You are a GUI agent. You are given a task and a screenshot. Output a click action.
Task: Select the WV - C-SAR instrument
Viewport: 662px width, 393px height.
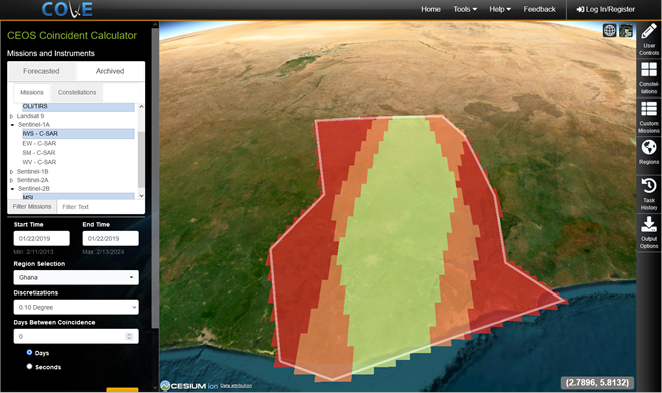(39, 162)
